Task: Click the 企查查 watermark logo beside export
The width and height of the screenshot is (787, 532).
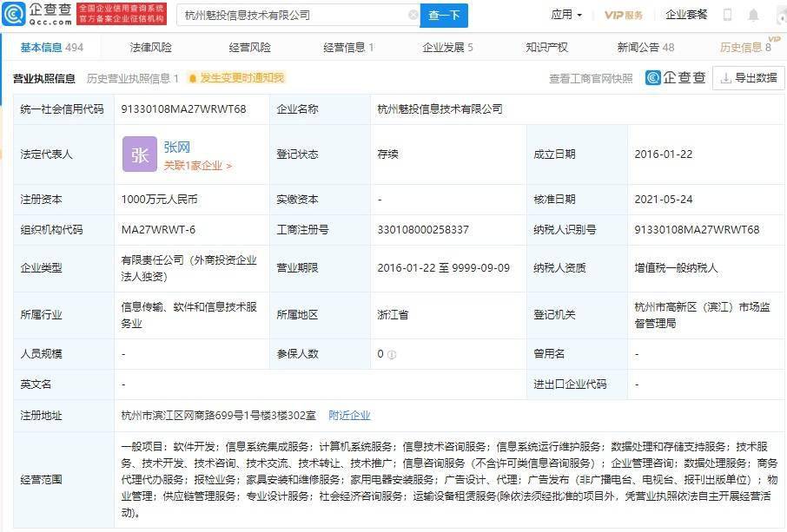Action: point(676,78)
